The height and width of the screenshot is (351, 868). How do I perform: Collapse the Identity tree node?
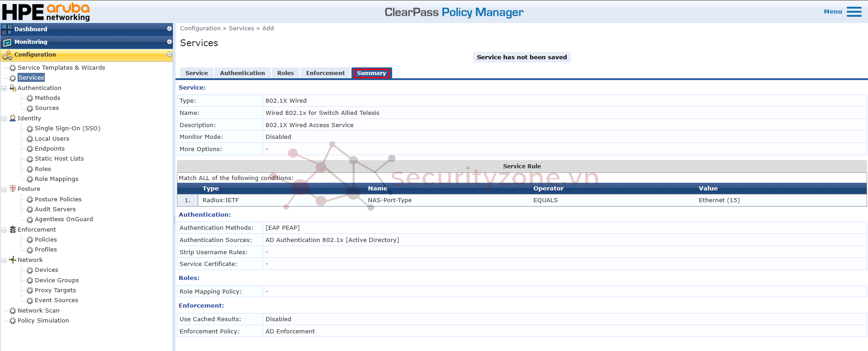pos(4,119)
